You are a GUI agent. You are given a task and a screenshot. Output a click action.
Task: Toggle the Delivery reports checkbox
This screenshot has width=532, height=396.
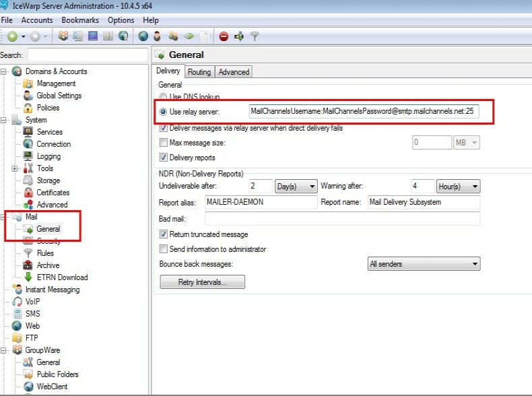[163, 158]
